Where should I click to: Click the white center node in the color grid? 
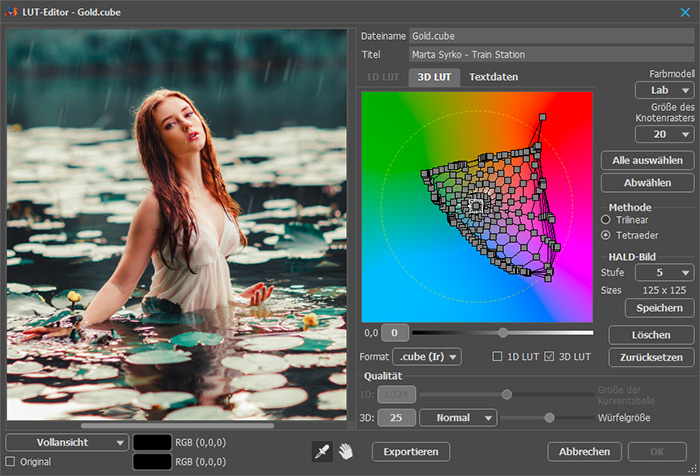coord(476,206)
